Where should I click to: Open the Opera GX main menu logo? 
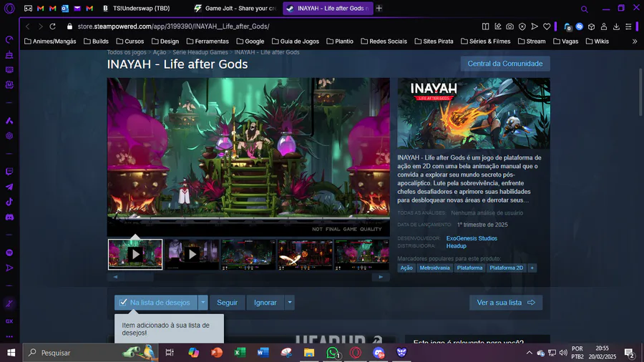tap(9, 8)
